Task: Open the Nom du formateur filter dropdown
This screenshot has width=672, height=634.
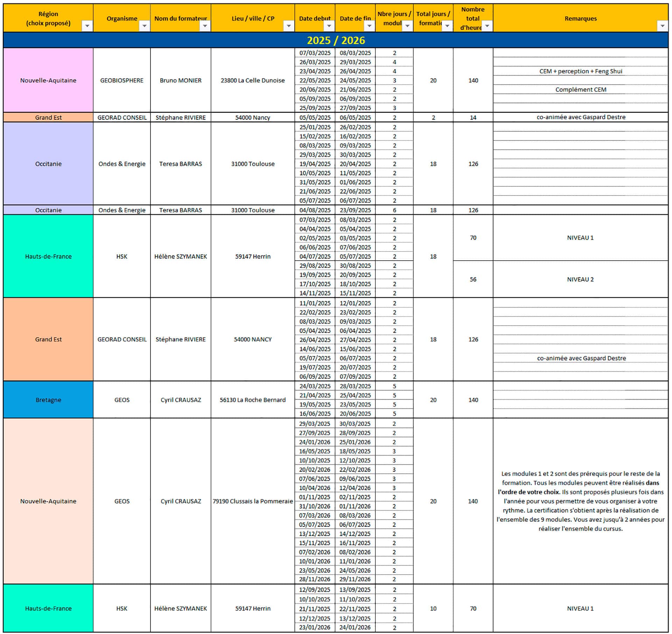Action: [205, 26]
